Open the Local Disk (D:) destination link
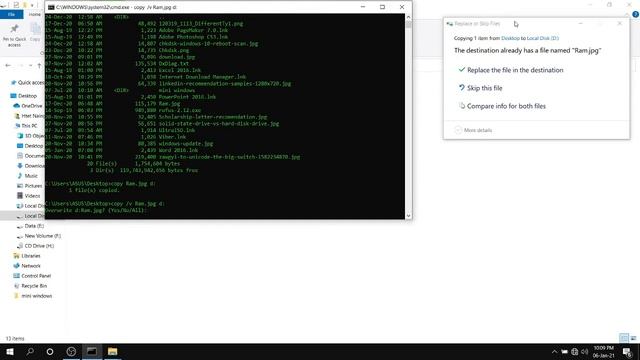Image resolution: width=640 pixels, height=360 pixels. pos(542,38)
